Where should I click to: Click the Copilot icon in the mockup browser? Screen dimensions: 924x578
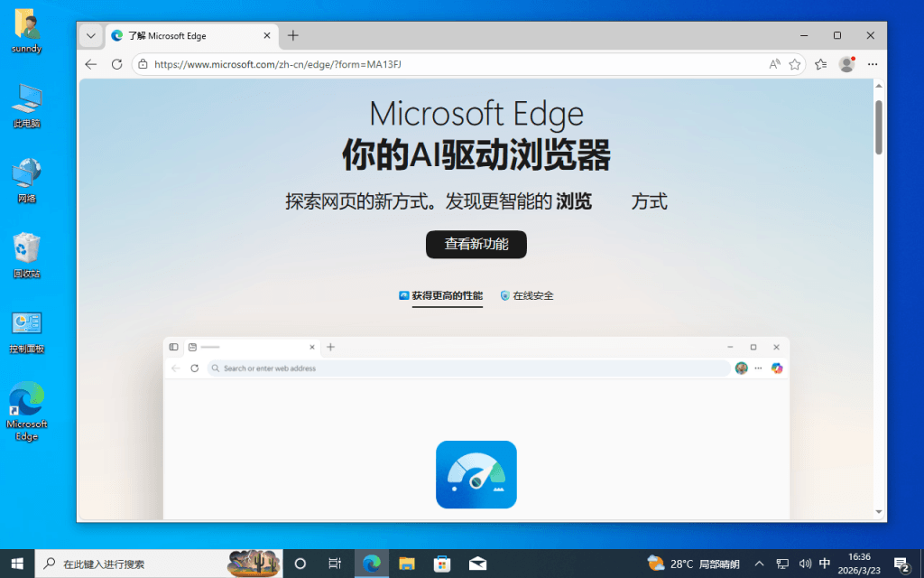(777, 368)
